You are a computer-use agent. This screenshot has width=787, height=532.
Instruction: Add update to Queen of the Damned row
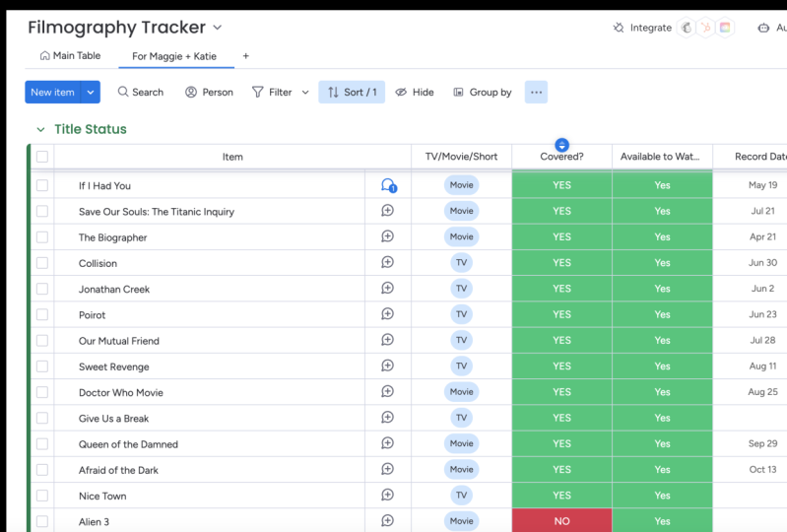pos(387,443)
